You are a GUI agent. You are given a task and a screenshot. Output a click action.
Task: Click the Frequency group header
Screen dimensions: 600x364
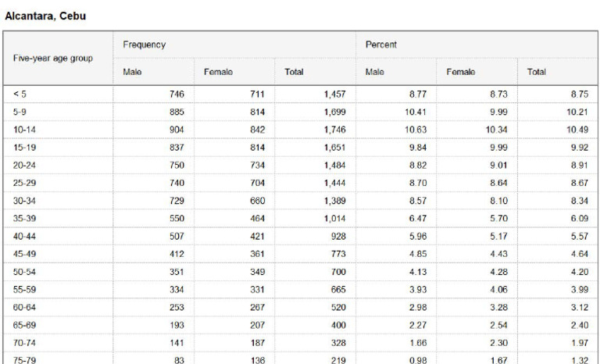pos(145,45)
